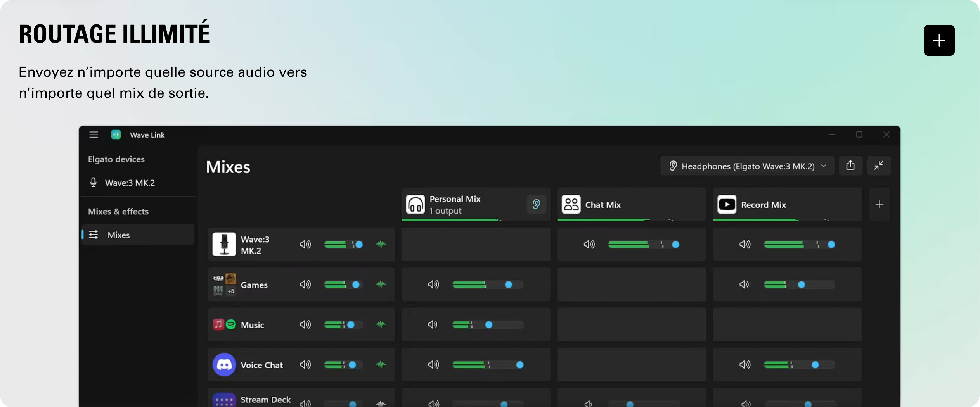
Task: Add a new mix with plus button
Action: click(x=879, y=204)
